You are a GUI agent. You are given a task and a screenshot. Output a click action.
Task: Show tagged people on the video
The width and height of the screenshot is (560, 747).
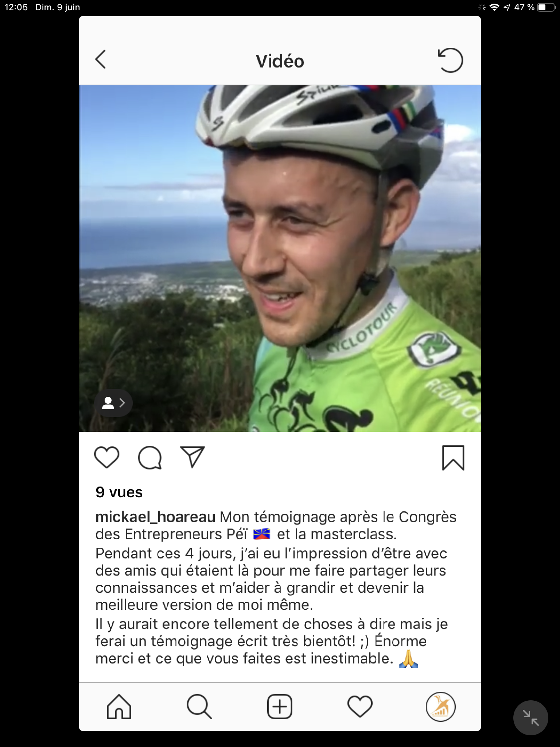[113, 403]
